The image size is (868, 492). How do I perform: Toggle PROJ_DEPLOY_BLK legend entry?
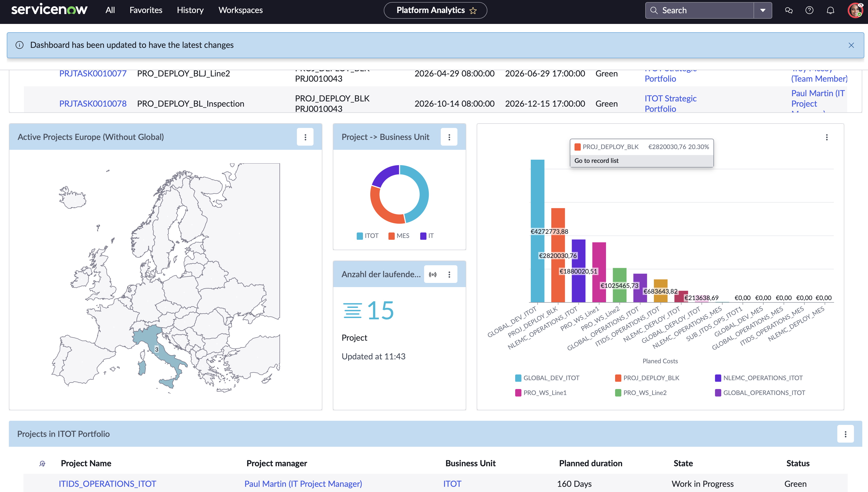coord(647,378)
